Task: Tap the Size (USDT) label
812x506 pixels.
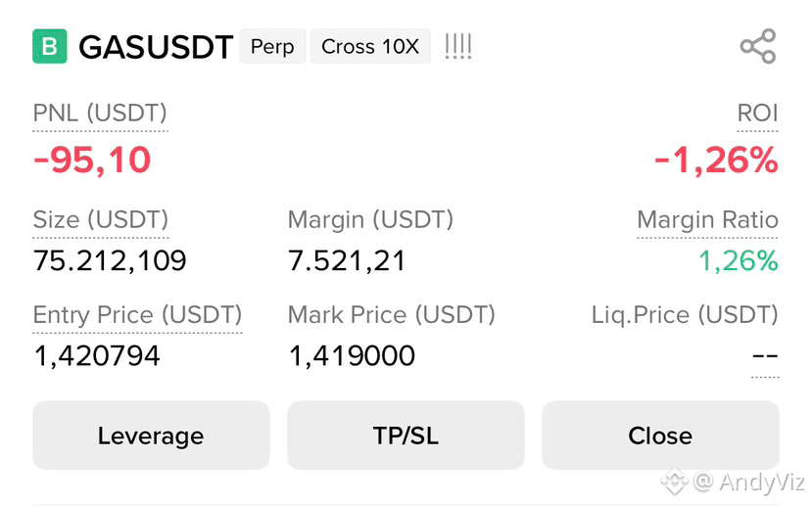Action: point(101,220)
